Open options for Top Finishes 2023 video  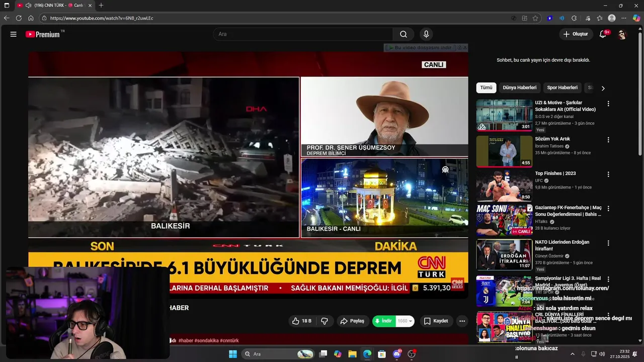[608, 174]
